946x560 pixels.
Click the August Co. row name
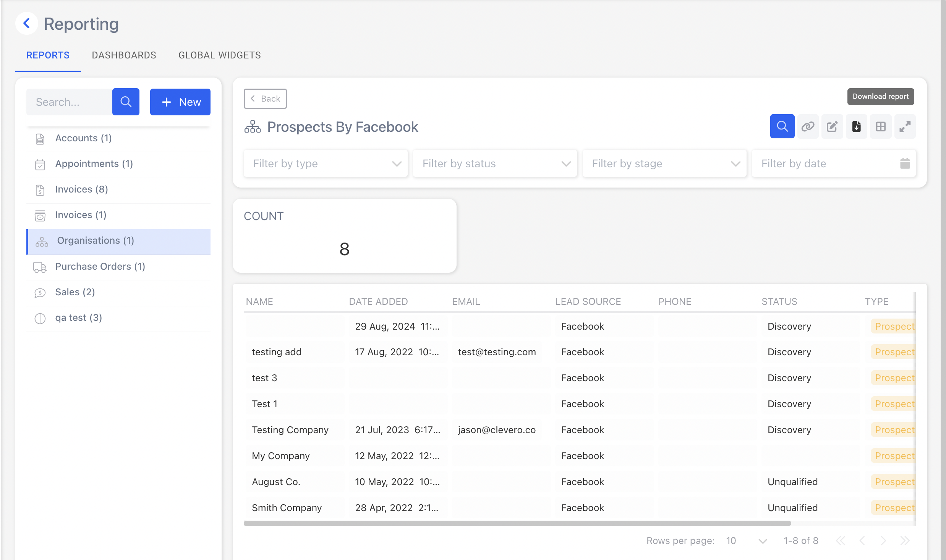(276, 482)
